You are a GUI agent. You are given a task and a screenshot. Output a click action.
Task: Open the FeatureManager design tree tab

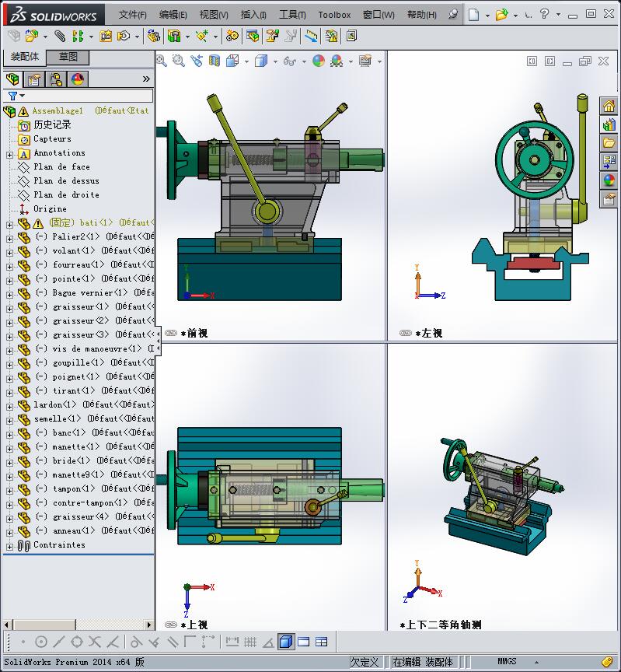(12, 79)
